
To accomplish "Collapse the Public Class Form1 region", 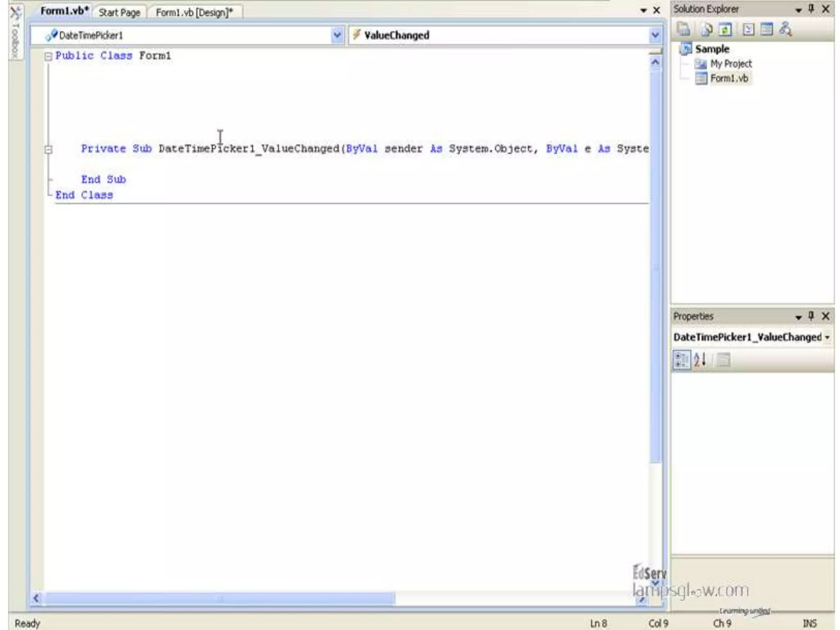I will point(48,56).
